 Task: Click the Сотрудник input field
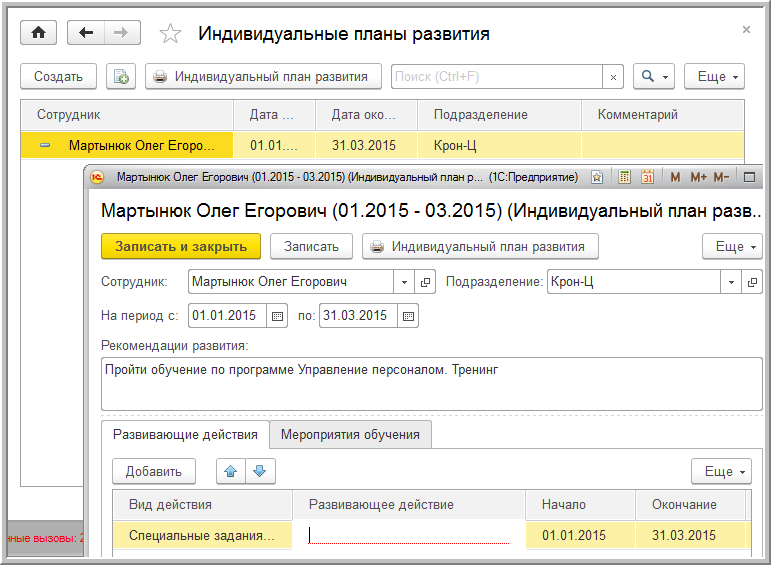pos(291,282)
